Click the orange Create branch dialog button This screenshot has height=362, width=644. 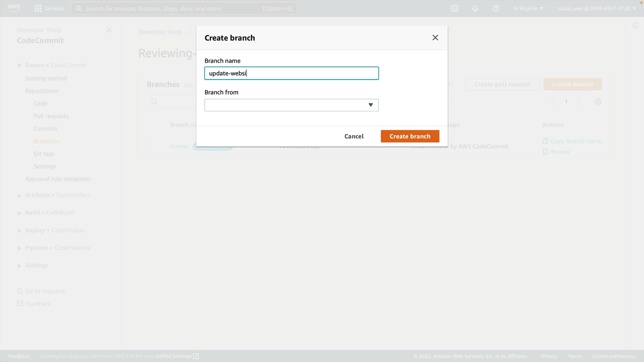coord(410,136)
